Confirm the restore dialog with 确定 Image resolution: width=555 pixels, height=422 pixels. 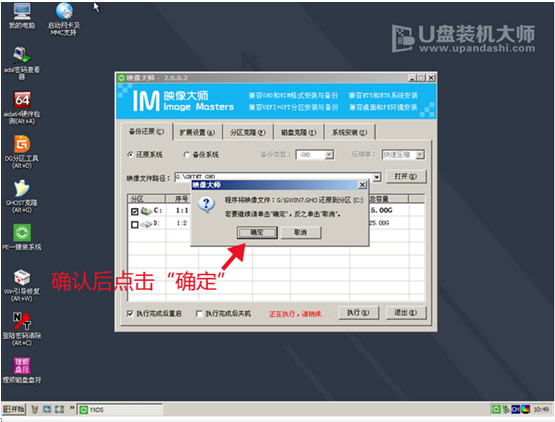click(x=257, y=233)
